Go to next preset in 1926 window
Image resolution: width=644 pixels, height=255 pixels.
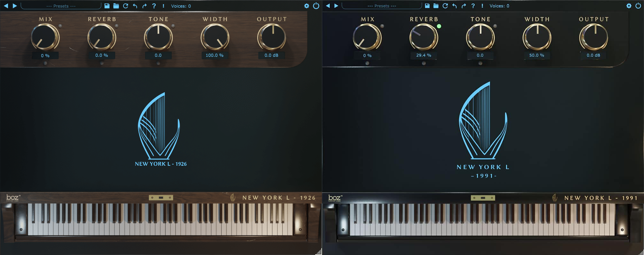15,6
